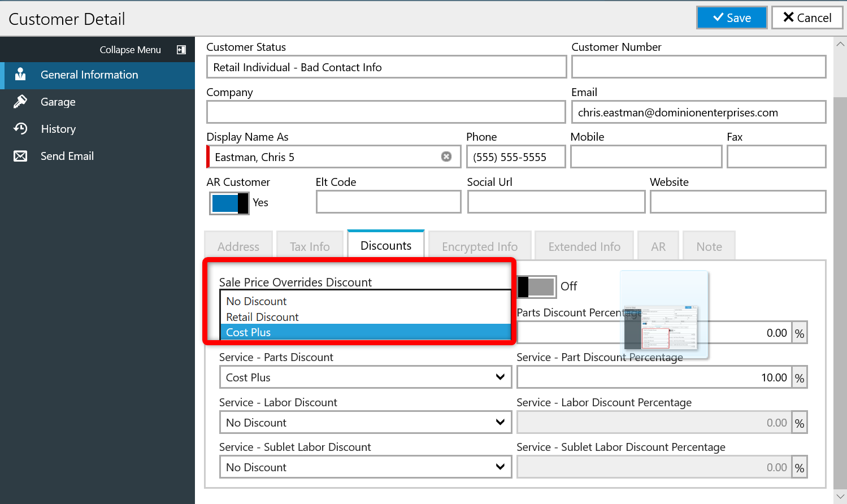This screenshot has width=847, height=504.
Task: Open the Customer Status field
Action: [x=386, y=67]
